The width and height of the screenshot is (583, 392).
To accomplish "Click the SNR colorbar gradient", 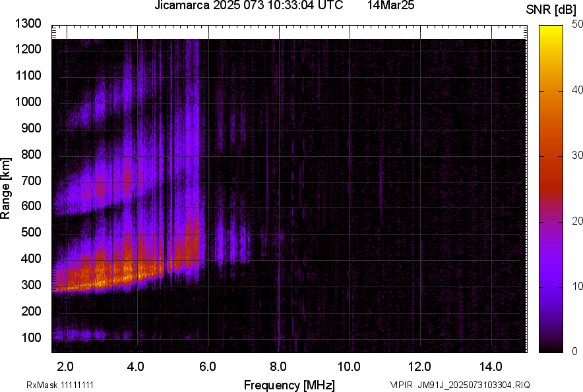I will tap(551, 189).
